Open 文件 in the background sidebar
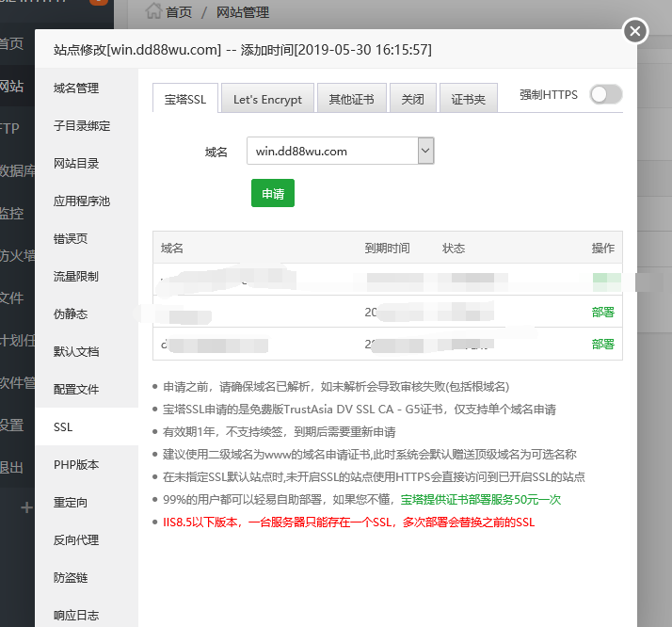 coord(11,297)
